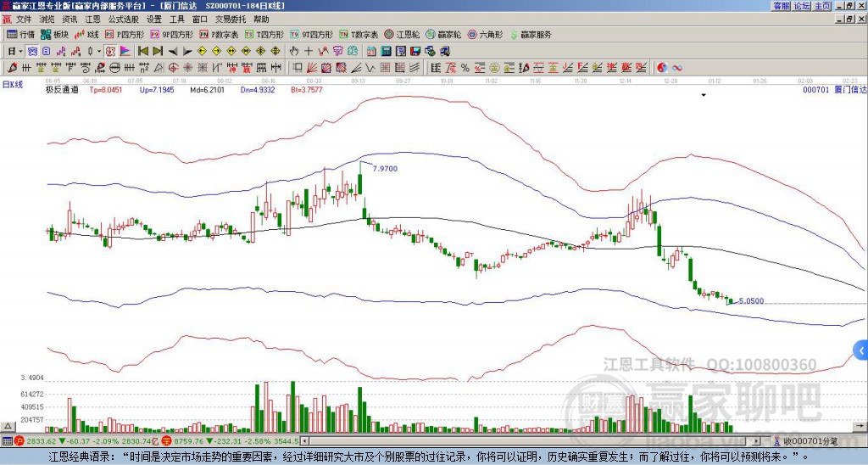This screenshot has width=868, height=465.
Task: Click the 沪 index icon in status bar
Action: pos(19,441)
